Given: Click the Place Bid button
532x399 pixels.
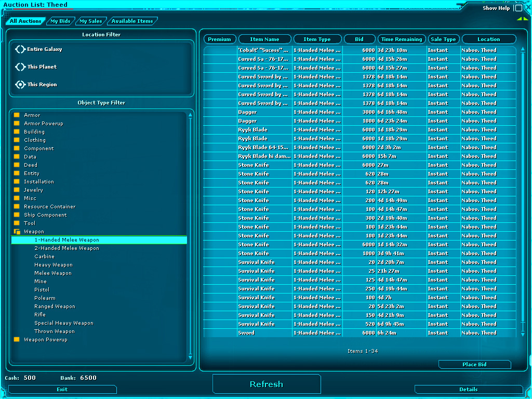Looking at the screenshot, I should pyautogui.click(x=474, y=365).
